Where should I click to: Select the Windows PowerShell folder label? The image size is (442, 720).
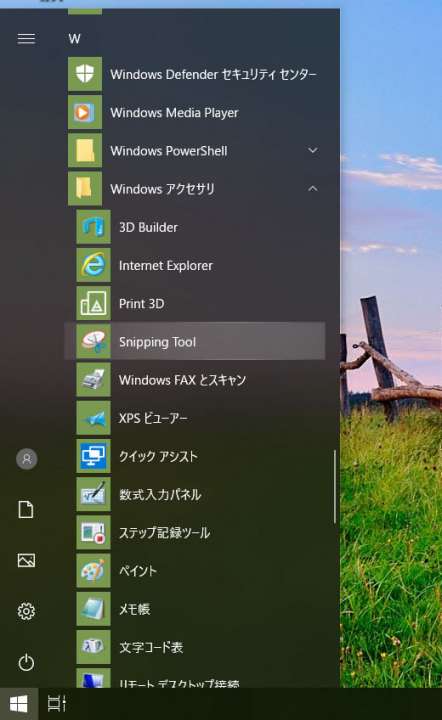[x=169, y=151]
